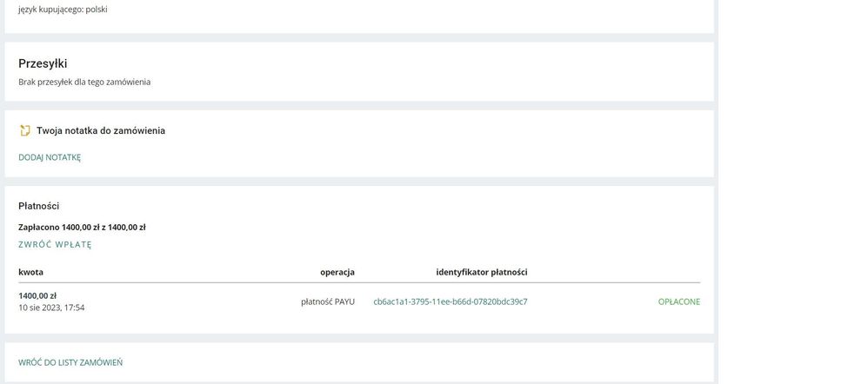Click the identyfikator płatności column header
Screen dimensions: 868x384
tap(482, 272)
